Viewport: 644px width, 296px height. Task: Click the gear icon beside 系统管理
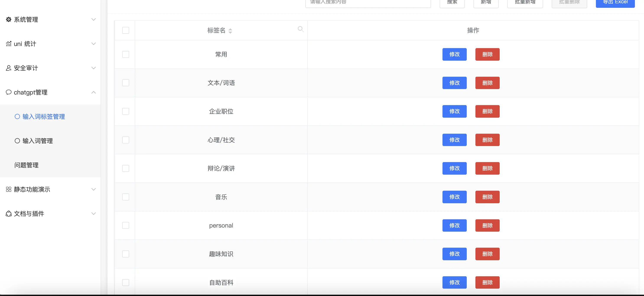8,20
